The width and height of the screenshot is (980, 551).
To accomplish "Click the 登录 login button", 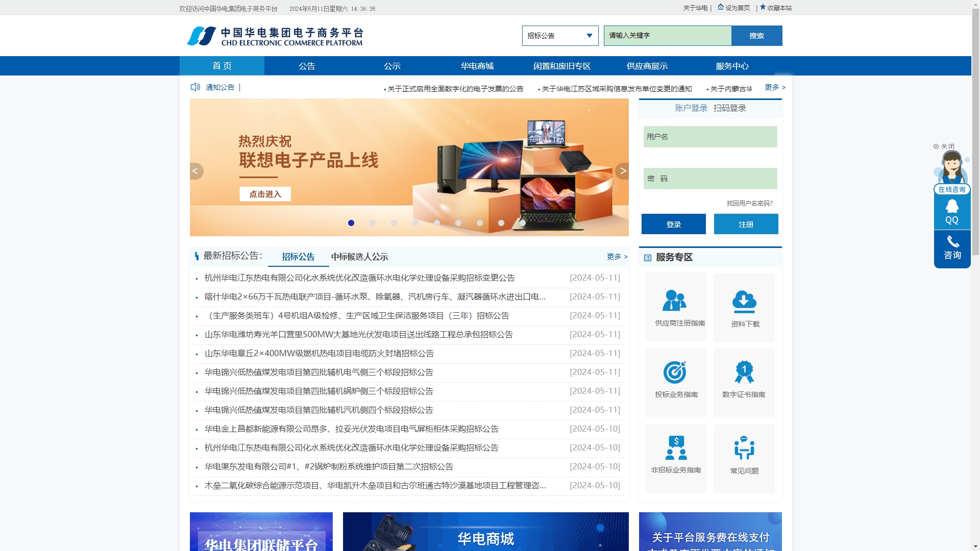I will (x=674, y=224).
